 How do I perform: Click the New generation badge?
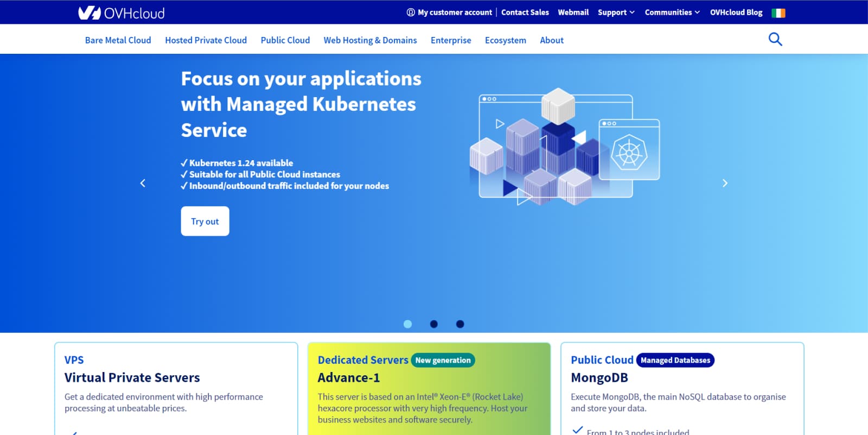click(443, 360)
